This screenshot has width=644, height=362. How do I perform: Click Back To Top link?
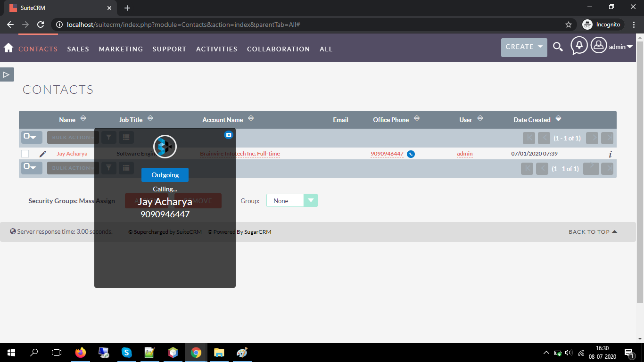[593, 232]
